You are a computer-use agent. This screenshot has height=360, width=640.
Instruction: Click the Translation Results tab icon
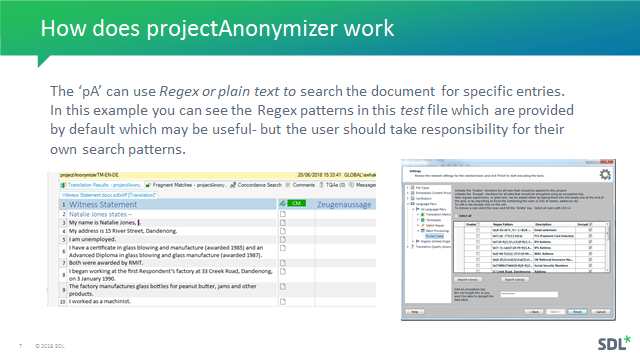click(64, 185)
